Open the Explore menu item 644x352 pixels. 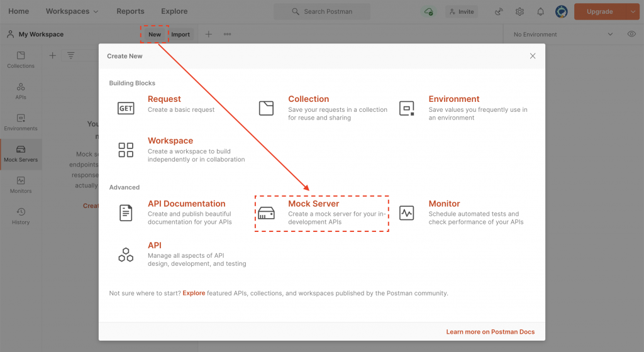coord(174,11)
